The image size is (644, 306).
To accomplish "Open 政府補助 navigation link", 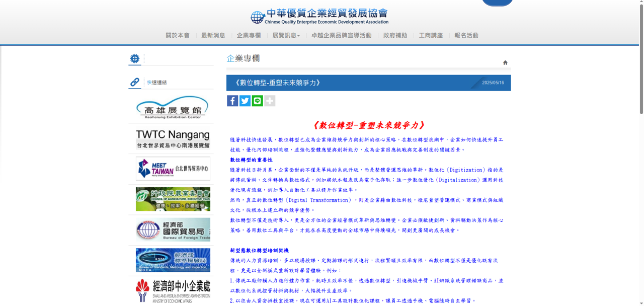I will point(395,35).
